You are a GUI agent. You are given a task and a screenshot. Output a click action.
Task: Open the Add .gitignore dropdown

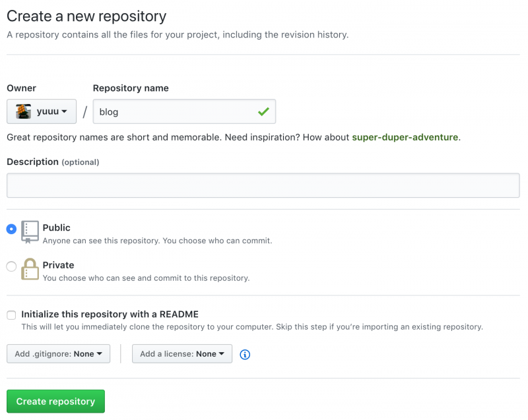click(58, 354)
